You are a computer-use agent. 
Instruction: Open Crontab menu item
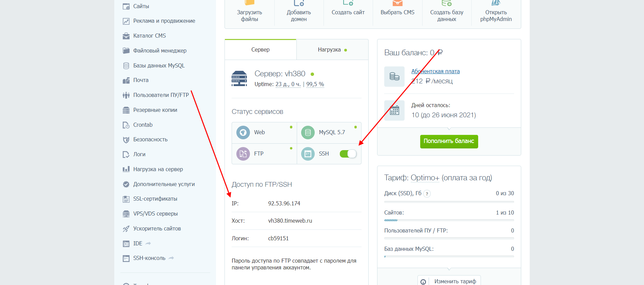tap(143, 125)
